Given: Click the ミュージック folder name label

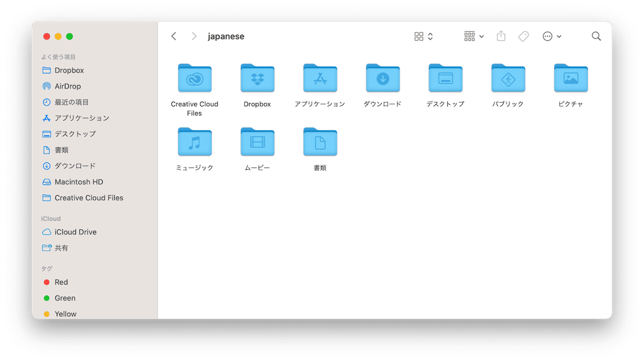Looking at the screenshot, I should (x=194, y=168).
